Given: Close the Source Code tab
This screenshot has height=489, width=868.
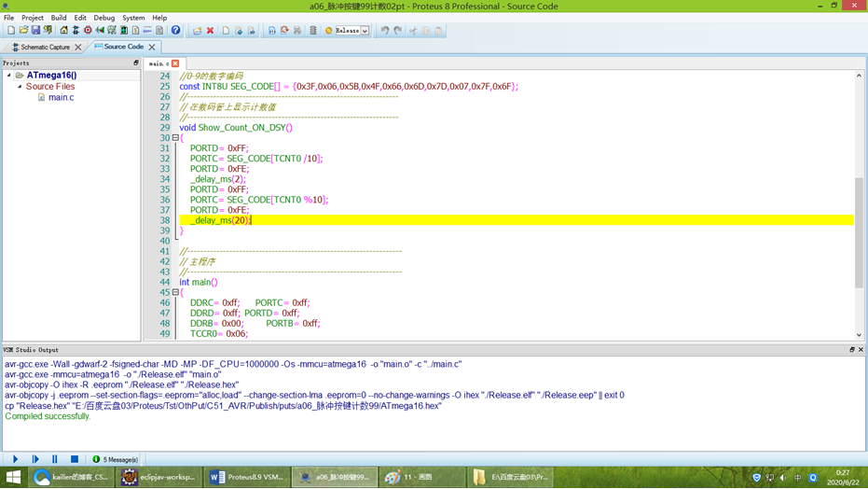Looking at the screenshot, I should [x=152, y=47].
